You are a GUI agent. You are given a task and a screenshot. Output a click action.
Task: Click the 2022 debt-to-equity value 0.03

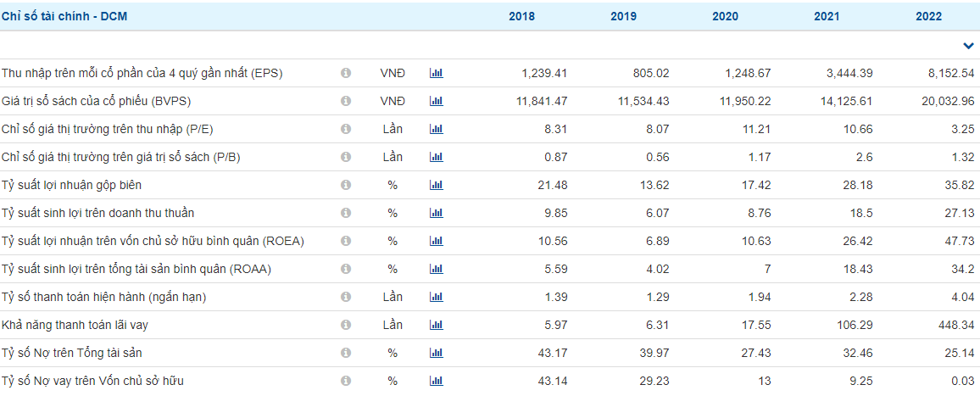[x=965, y=381]
